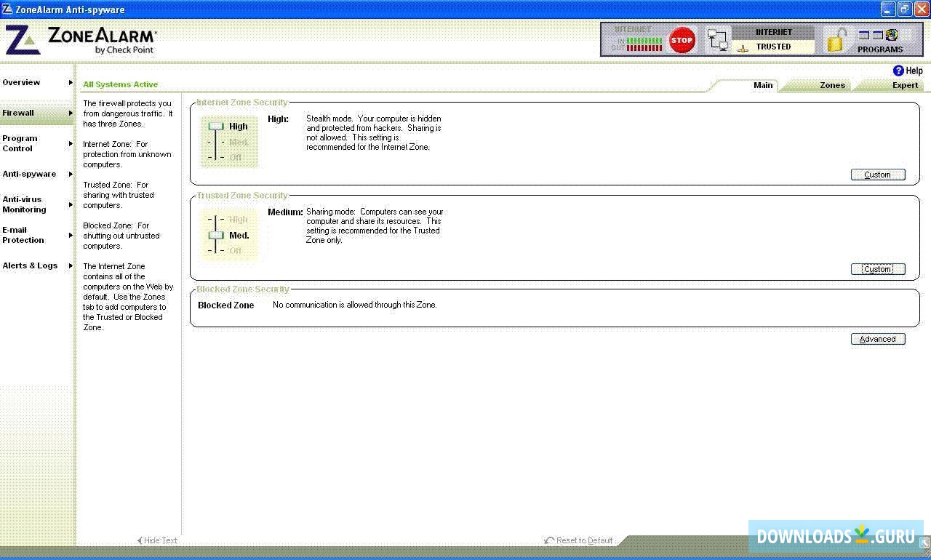Hide the help text panel
Screen dimensions: 931x560
[157, 540]
